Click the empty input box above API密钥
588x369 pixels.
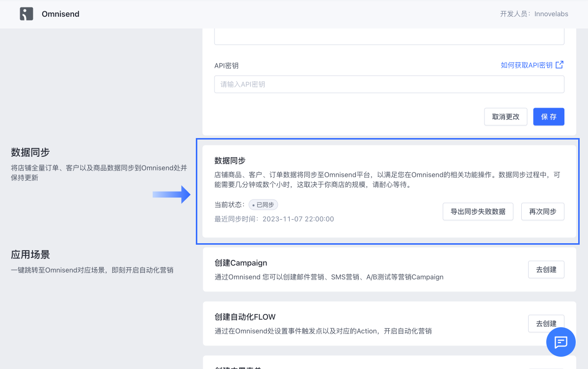(x=389, y=37)
